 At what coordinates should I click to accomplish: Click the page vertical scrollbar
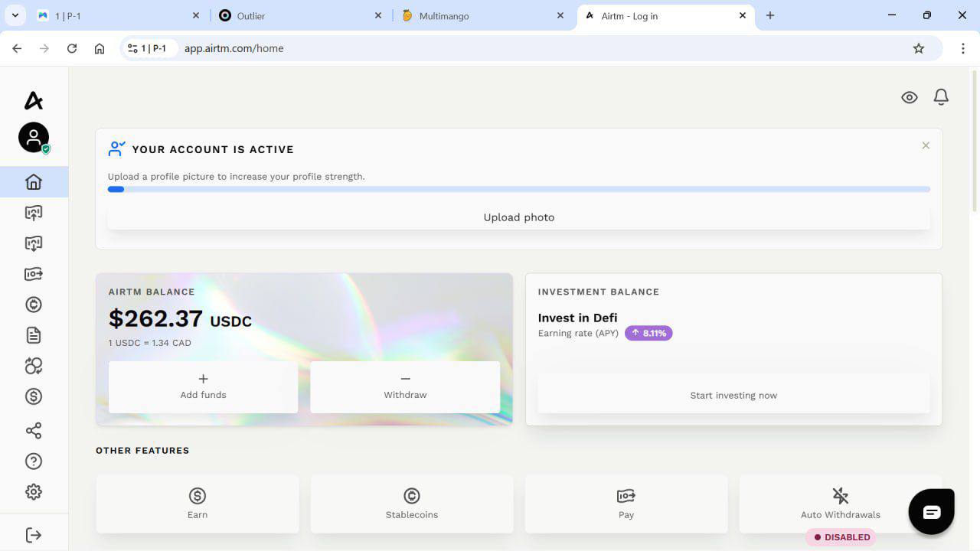(975, 142)
